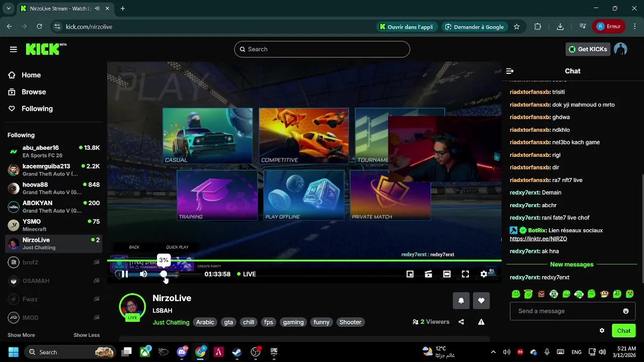Screen dimensions: 644x362
Task: Open the tab search dropdown arrow
Action: pyautogui.click(x=9, y=9)
